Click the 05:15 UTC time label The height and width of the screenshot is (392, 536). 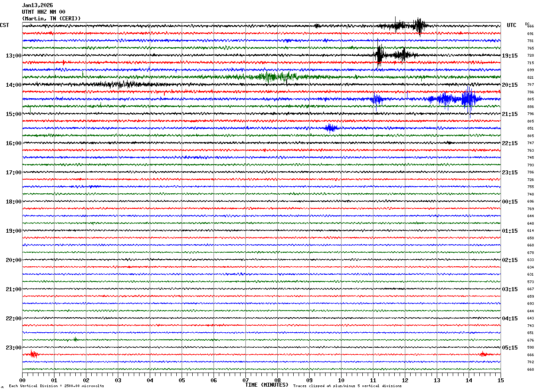(x=510, y=348)
